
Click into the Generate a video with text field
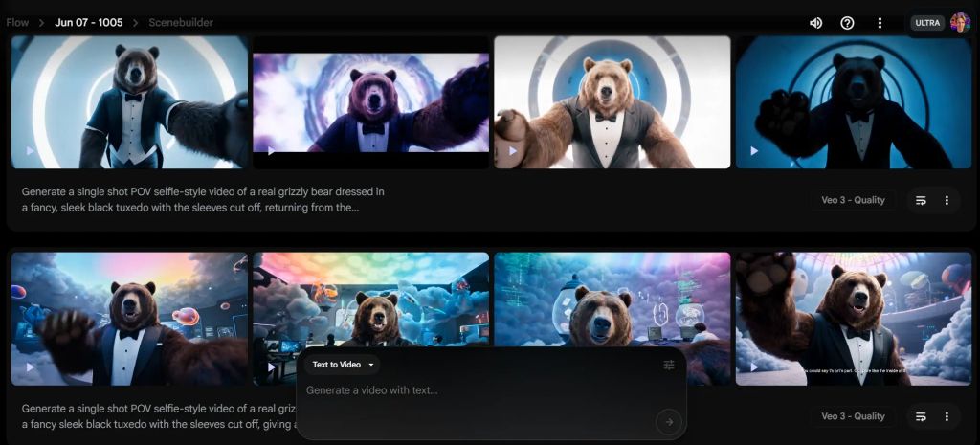(479, 390)
